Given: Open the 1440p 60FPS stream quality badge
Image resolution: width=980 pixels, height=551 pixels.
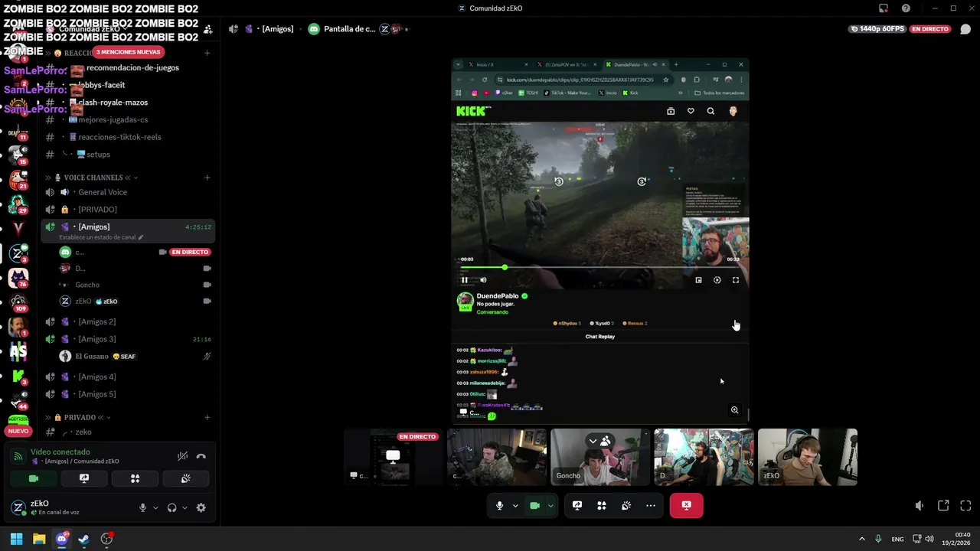Looking at the screenshot, I should click(x=877, y=29).
